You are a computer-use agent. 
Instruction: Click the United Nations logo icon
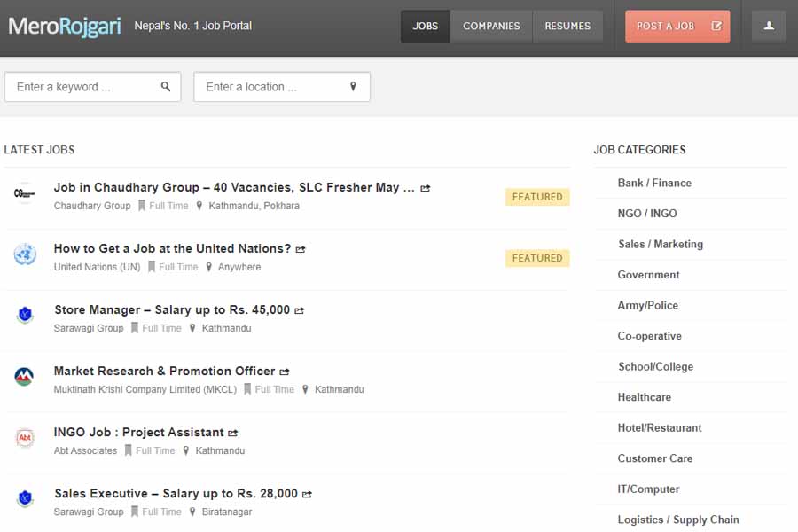coord(25,255)
